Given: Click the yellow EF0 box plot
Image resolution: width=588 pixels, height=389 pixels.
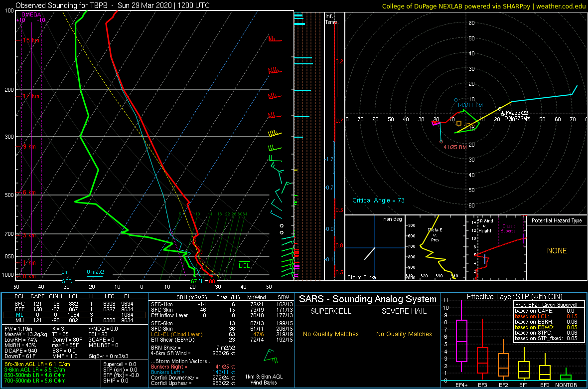Looking at the screenshot, I should (x=545, y=368).
